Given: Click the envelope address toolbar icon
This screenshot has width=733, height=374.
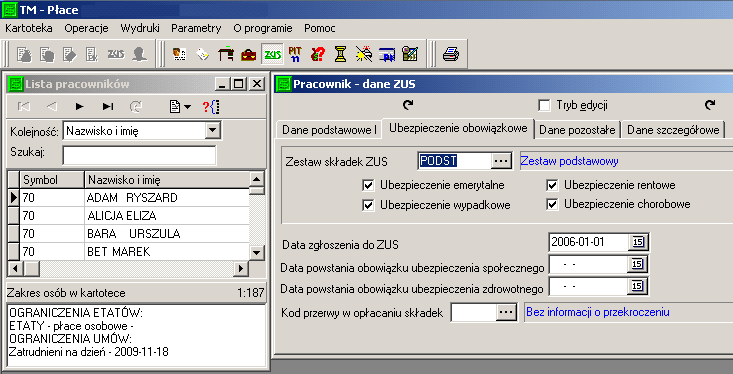Looking at the screenshot, I should coord(202,55).
